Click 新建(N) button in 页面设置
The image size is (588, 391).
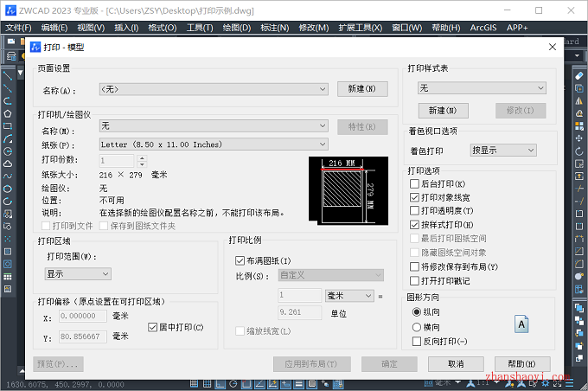click(x=362, y=89)
